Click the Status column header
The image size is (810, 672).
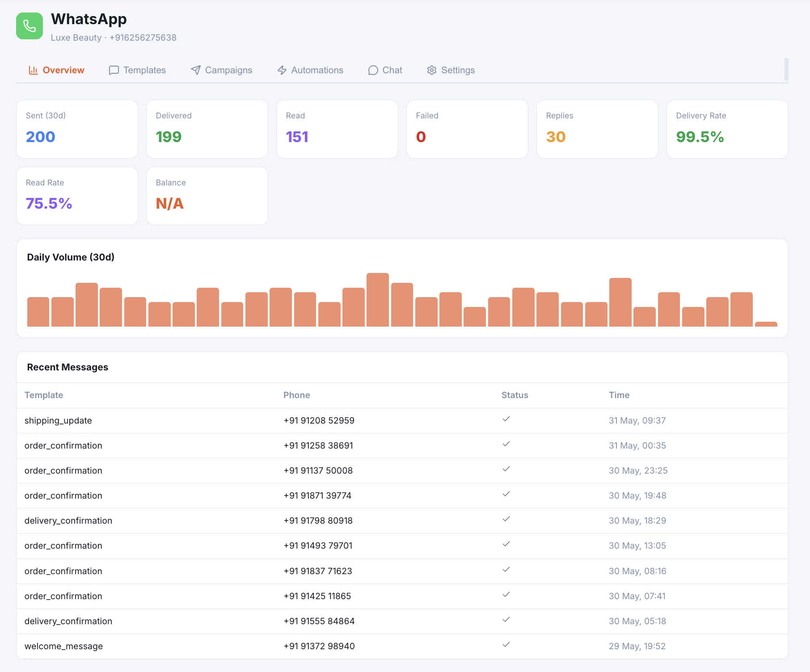[515, 395]
